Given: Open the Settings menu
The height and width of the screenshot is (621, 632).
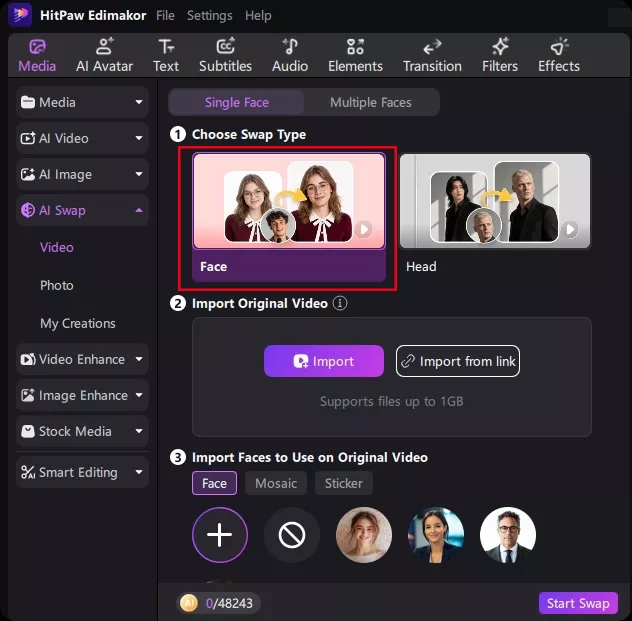Looking at the screenshot, I should 210,16.
